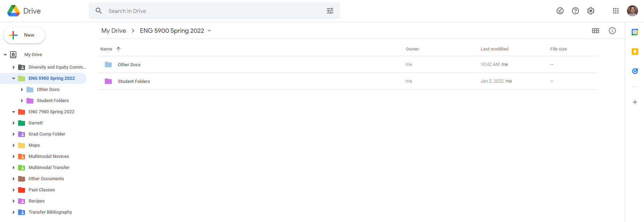Expand the Maps folder arrow
Image resolution: width=644 pixels, height=222 pixels.
point(14,145)
